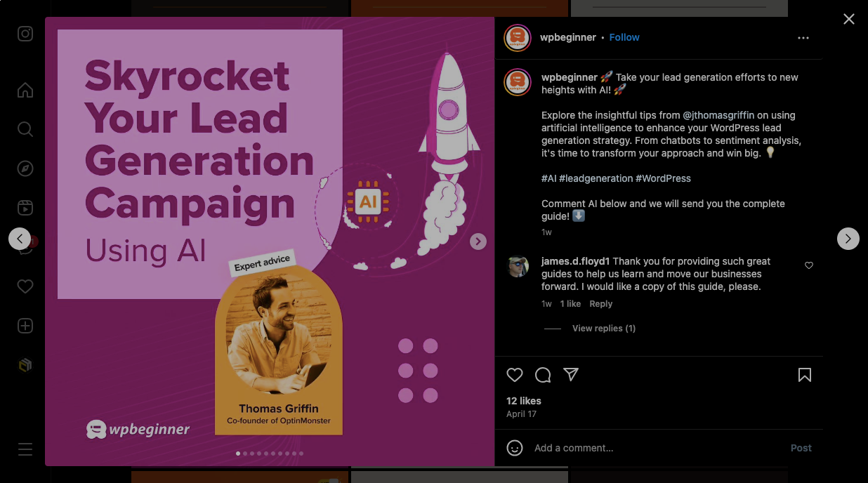Screen dimensions: 868x483
Task: Like the wpbeginner post
Action: pos(515,375)
